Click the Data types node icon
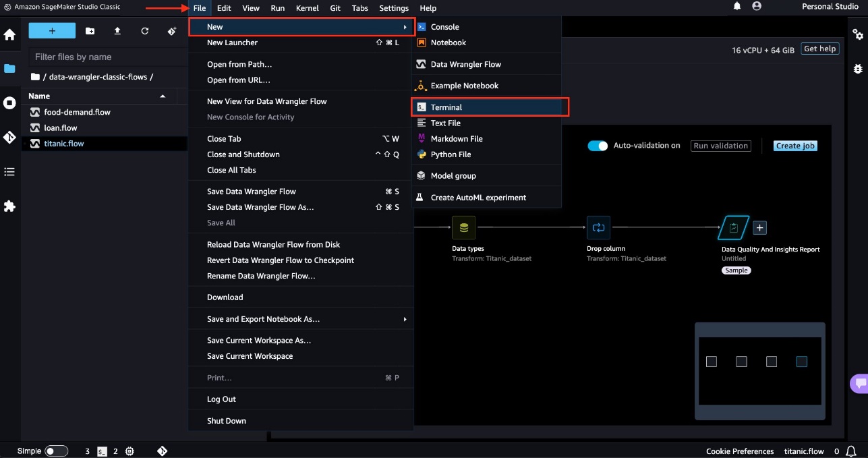Image resolution: width=868 pixels, height=458 pixels. pyautogui.click(x=463, y=228)
